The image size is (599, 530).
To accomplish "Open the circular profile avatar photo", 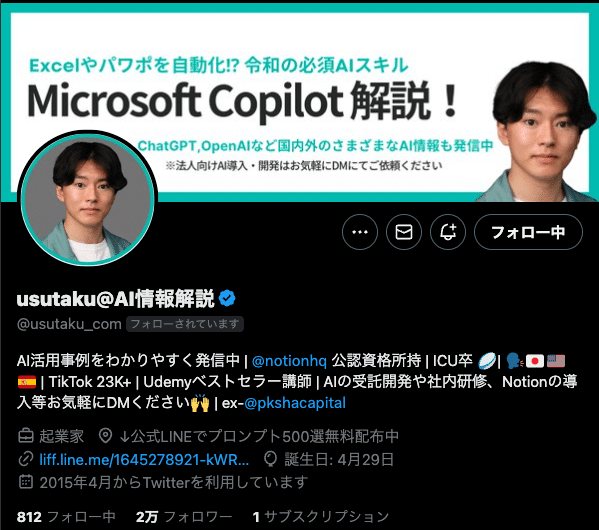I will pyautogui.click(x=87, y=198).
